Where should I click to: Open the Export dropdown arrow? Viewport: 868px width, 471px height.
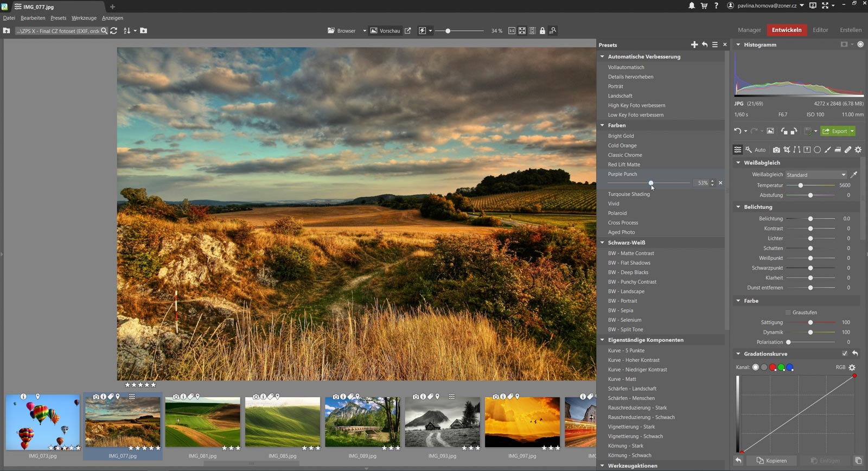click(852, 131)
